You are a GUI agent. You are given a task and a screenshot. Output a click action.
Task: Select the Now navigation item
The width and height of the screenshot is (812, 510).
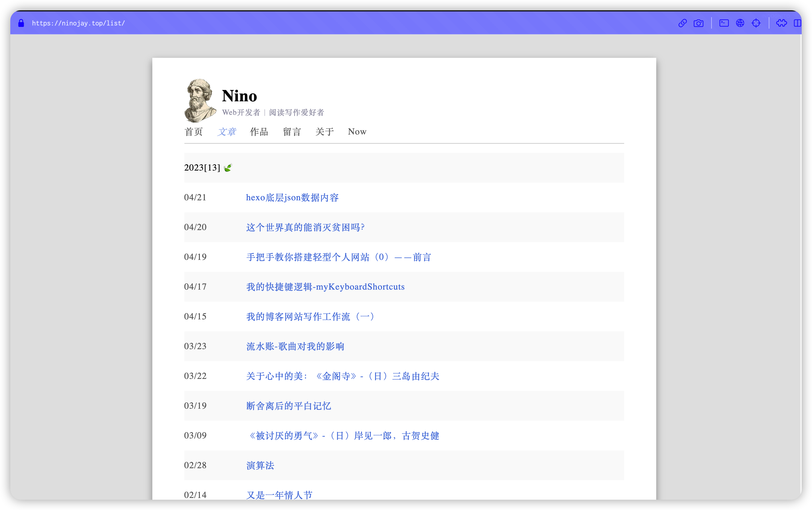357,132
